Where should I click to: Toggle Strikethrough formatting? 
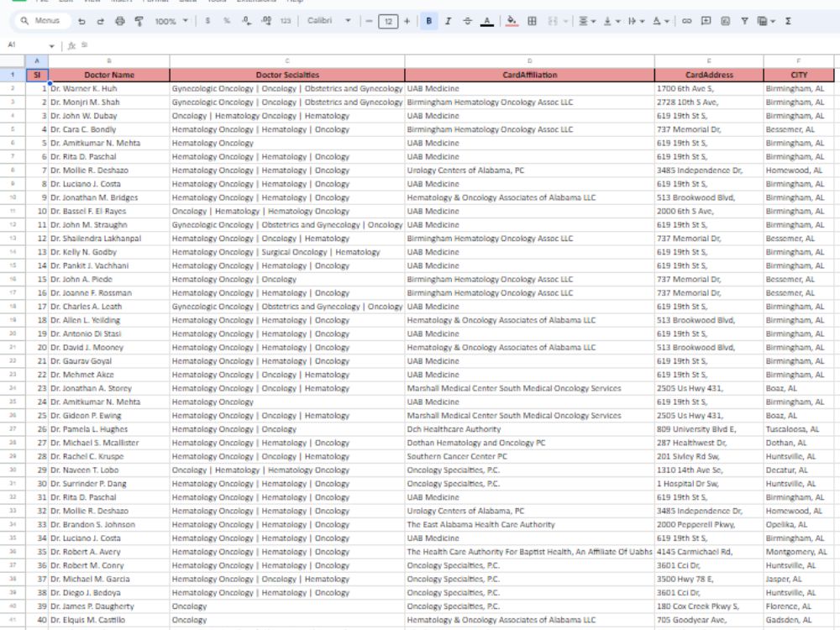[x=467, y=21]
